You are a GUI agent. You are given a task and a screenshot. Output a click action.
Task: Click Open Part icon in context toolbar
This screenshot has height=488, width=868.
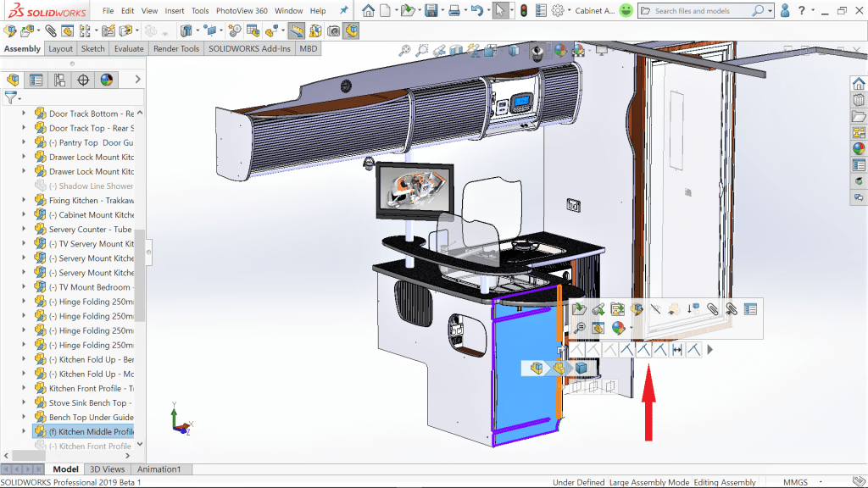tap(579, 309)
